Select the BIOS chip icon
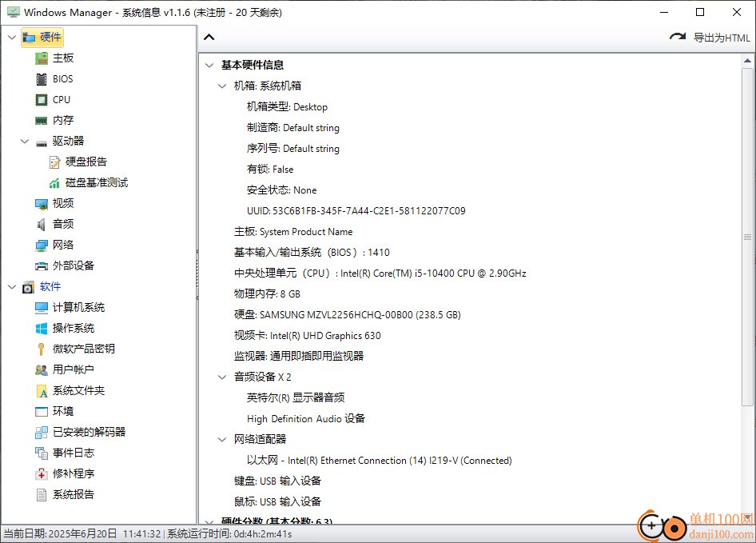 pyautogui.click(x=42, y=79)
